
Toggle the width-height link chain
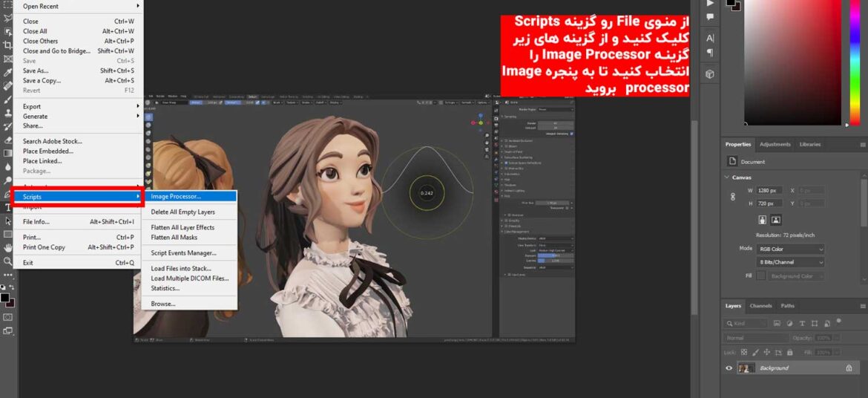point(733,197)
